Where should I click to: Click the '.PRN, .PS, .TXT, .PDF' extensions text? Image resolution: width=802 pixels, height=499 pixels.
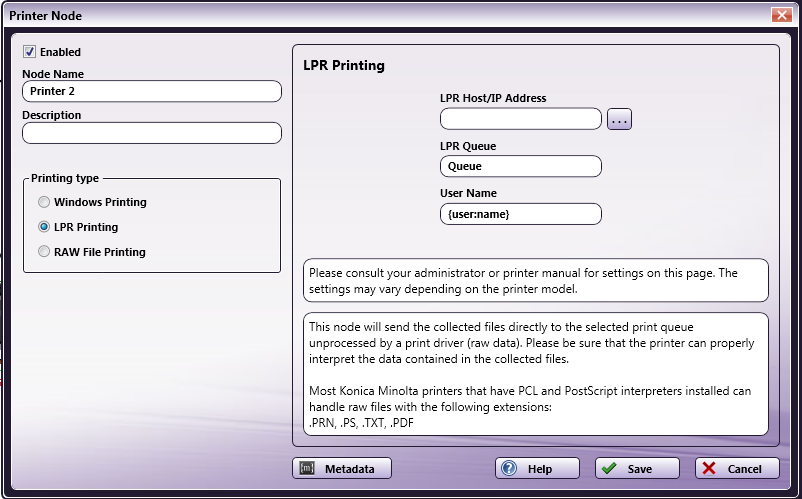point(362,423)
